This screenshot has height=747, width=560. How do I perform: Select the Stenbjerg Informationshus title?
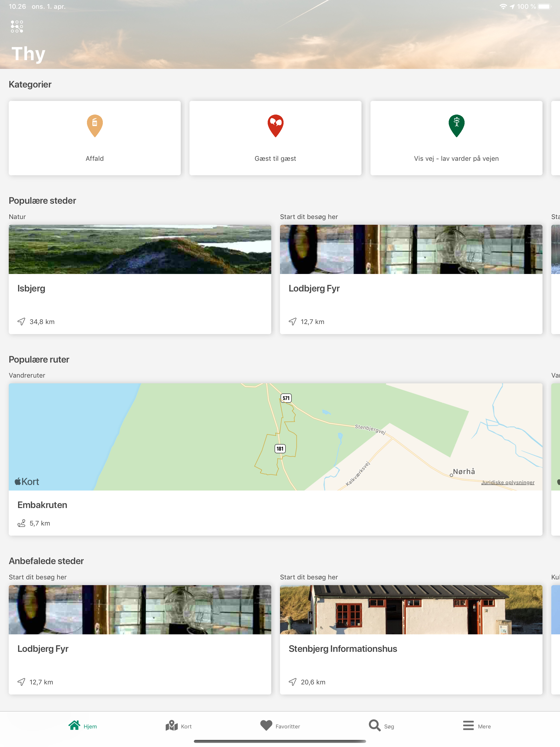click(x=343, y=649)
